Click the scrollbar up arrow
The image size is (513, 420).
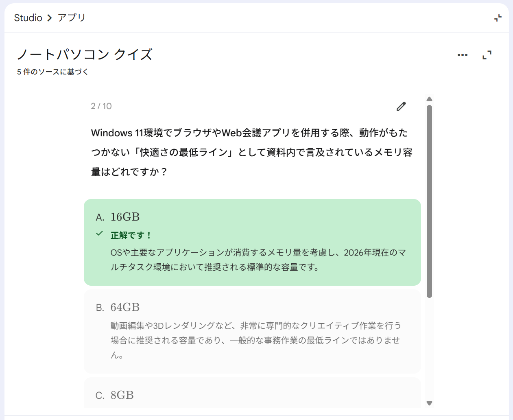point(429,99)
